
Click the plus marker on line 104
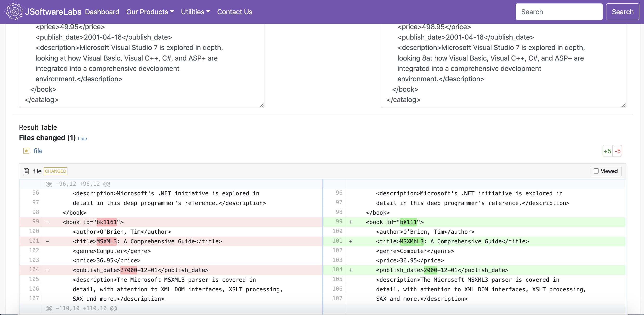tap(351, 270)
